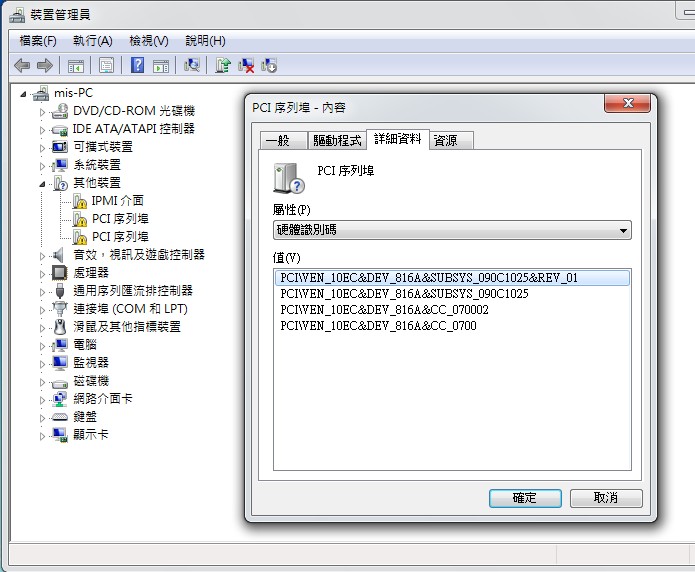
Task: Expand the DVD/CD-ROM 光碟機 node
Action: 42,112
